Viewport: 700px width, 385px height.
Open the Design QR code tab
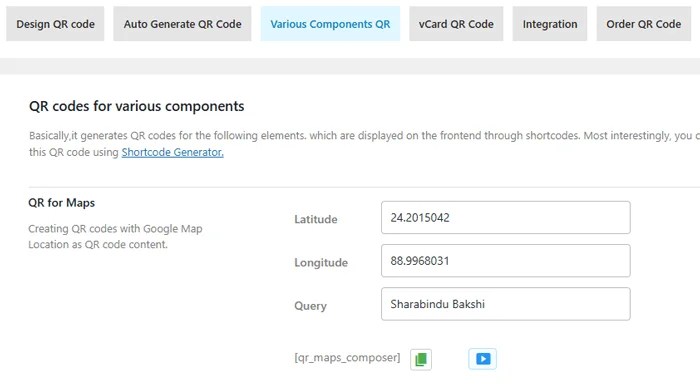point(55,24)
